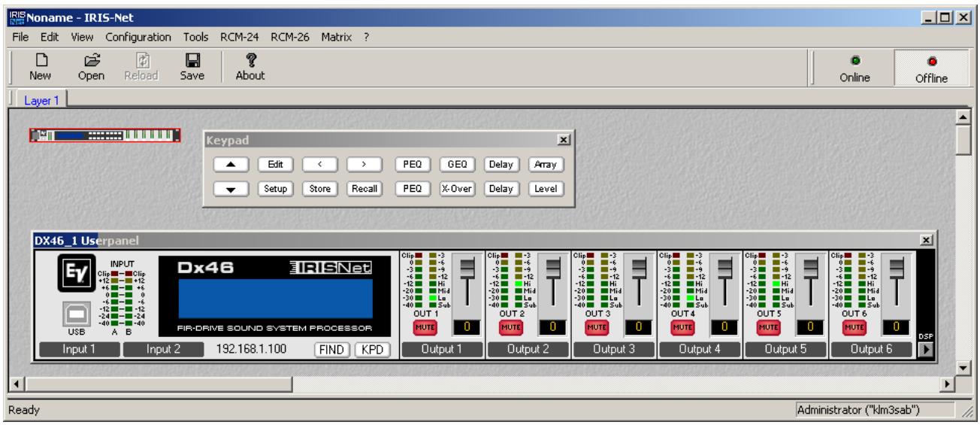
Task: Select the Dx46 device icon on canvas
Action: [x=105, y=135]
